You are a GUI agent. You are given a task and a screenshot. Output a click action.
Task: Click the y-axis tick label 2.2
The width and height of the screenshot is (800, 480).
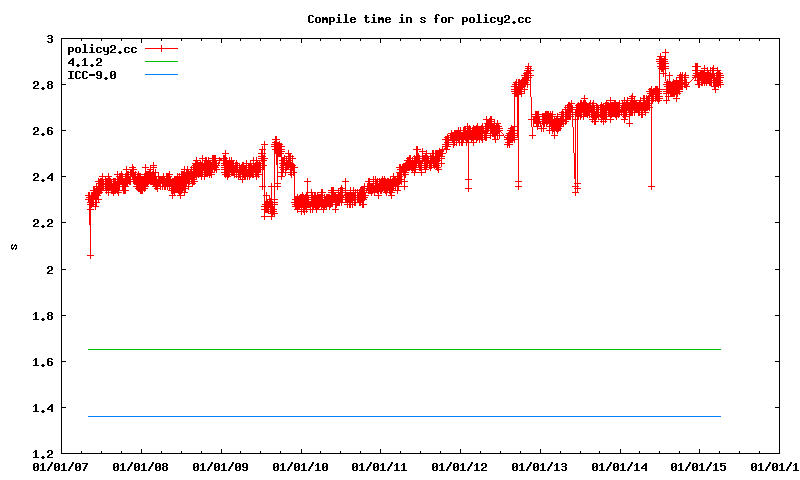coord(43,223)
